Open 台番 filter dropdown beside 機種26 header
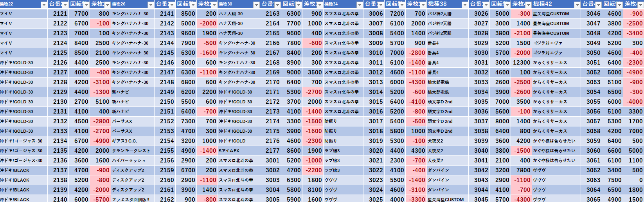644x202 pixels. click(x=172, y=5)
